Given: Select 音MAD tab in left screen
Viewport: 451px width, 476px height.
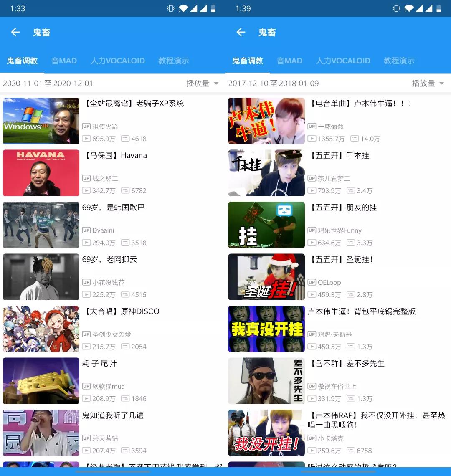Looking at the screenshot, I should 64,61.
